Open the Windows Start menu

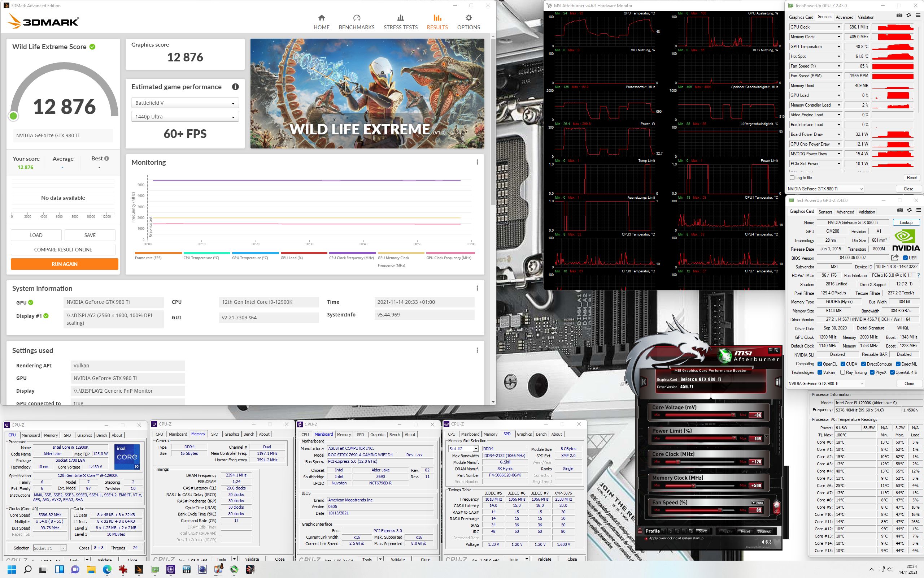(x=12, y=569)
